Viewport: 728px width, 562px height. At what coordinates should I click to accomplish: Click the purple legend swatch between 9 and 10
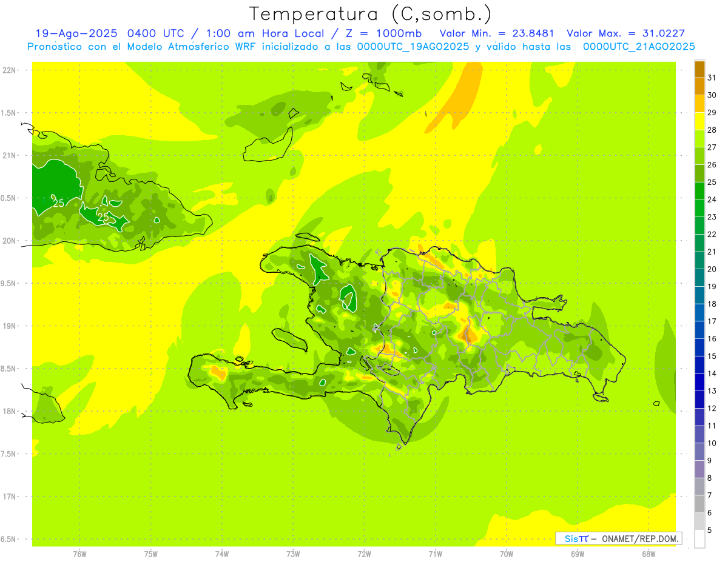coord(699,452)
